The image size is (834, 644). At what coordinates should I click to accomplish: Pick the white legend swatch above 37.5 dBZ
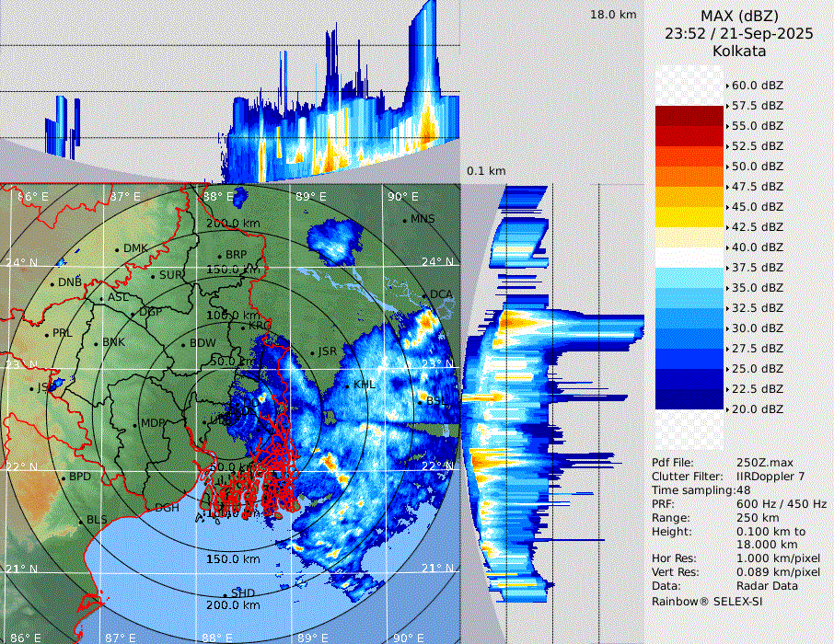tap(689, 258)
